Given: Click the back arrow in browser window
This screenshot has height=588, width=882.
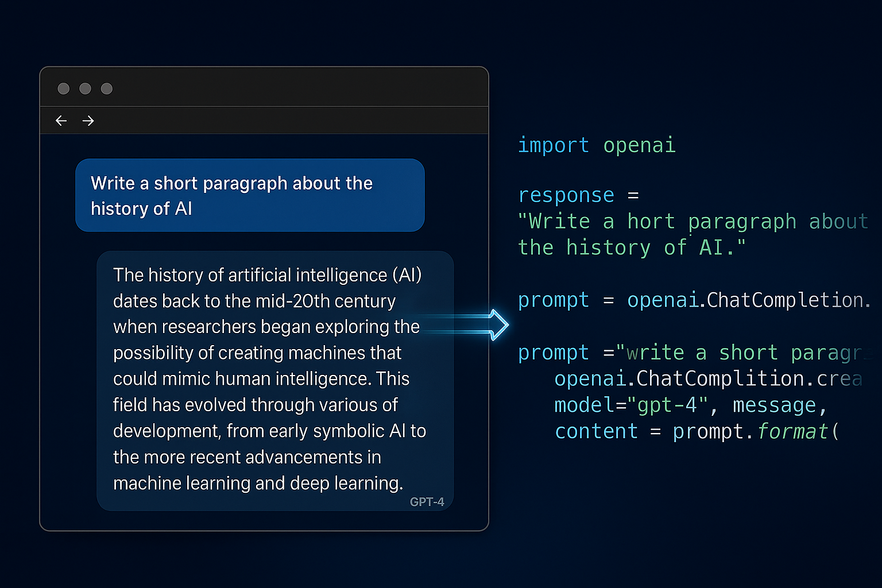Looking at the screenshot, I should [61, 121].
